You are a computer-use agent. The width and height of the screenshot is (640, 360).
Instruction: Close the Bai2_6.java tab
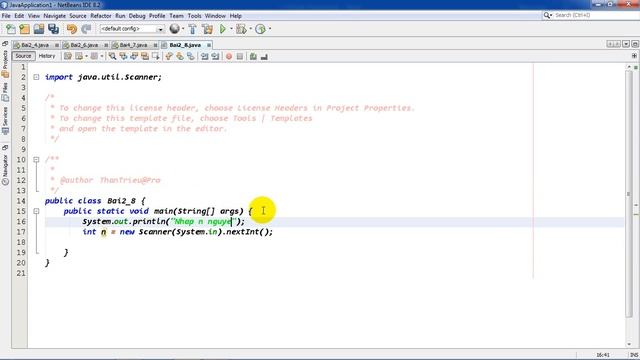tap(106, 45)
